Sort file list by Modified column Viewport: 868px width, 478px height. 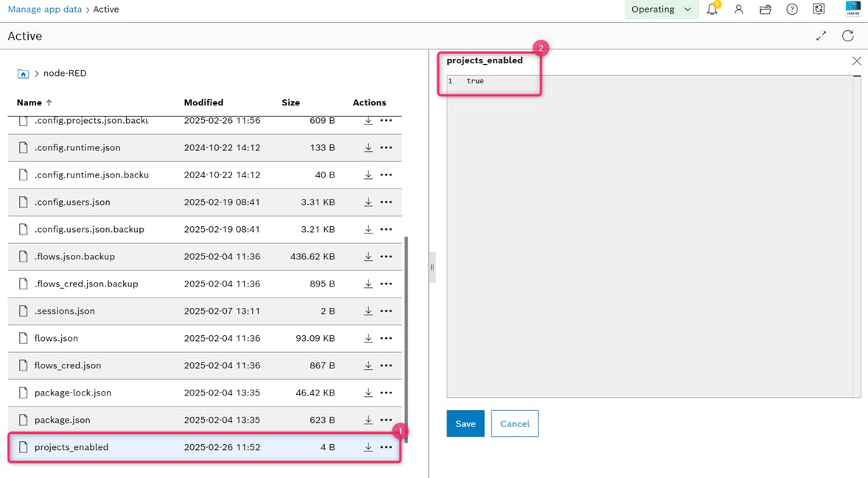pyautogui.click(x=203, y=102)
